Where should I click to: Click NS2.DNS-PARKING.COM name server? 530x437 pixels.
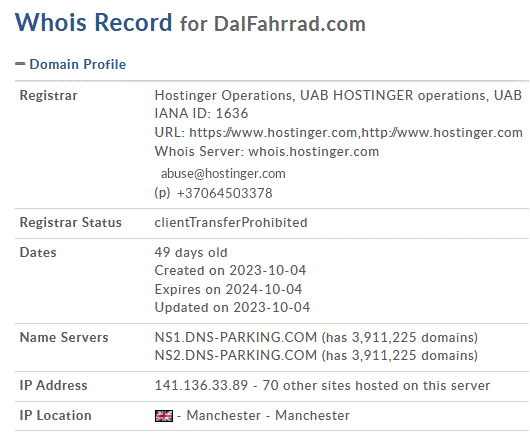236,356
